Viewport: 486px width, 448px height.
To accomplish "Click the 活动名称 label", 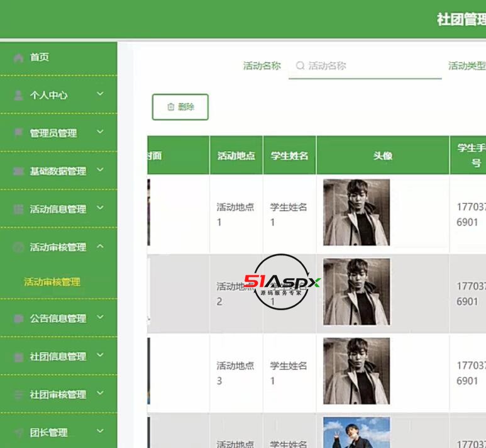I will 262,66.
